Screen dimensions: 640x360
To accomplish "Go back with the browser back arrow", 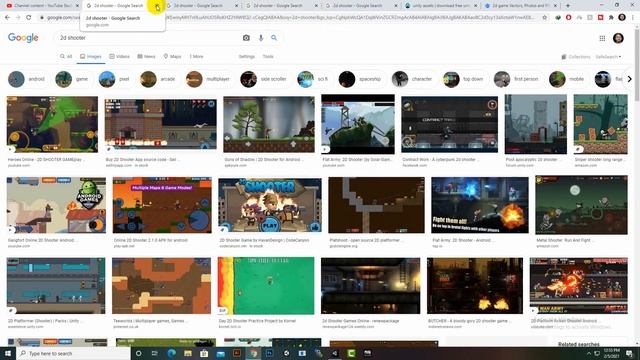I will click(7, 18).
